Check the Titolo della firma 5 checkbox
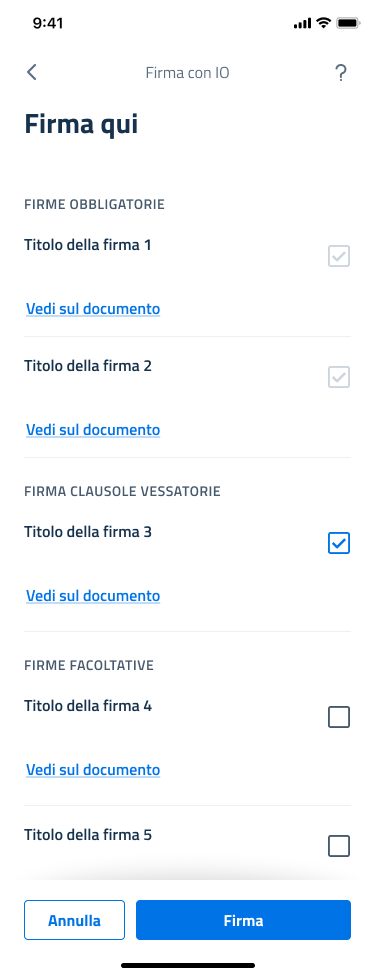Screen dimensions: 375x977 (339, 846)
